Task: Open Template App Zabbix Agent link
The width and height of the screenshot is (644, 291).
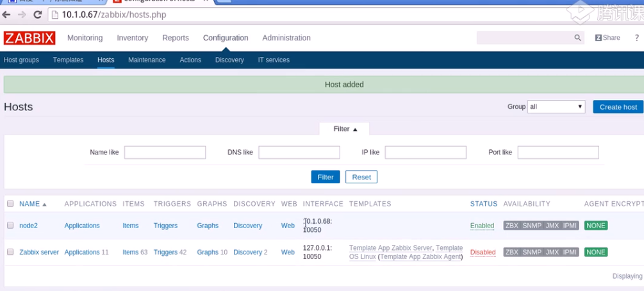Action: [420, 257]
